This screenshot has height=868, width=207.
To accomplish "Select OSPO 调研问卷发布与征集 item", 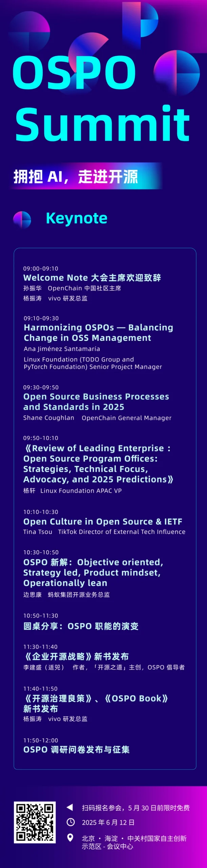I will tap(76, 749).
